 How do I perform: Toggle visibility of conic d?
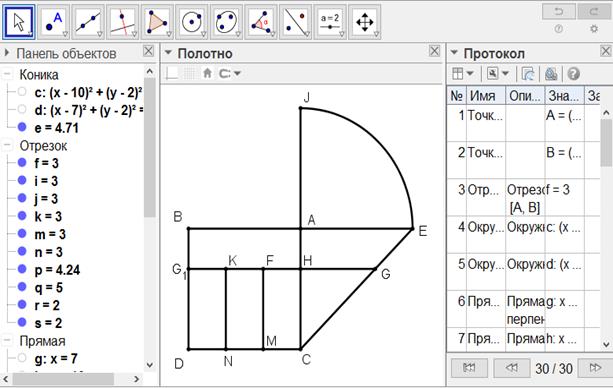[x=22, y=109]
